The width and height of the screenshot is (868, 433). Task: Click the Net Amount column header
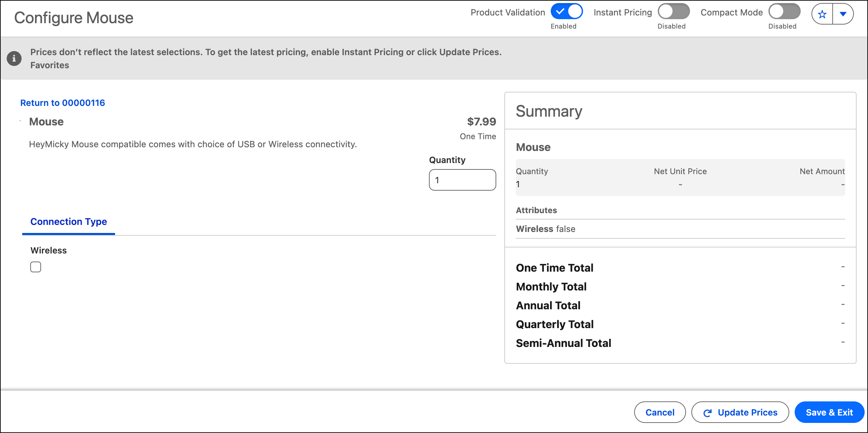point(822,171)
